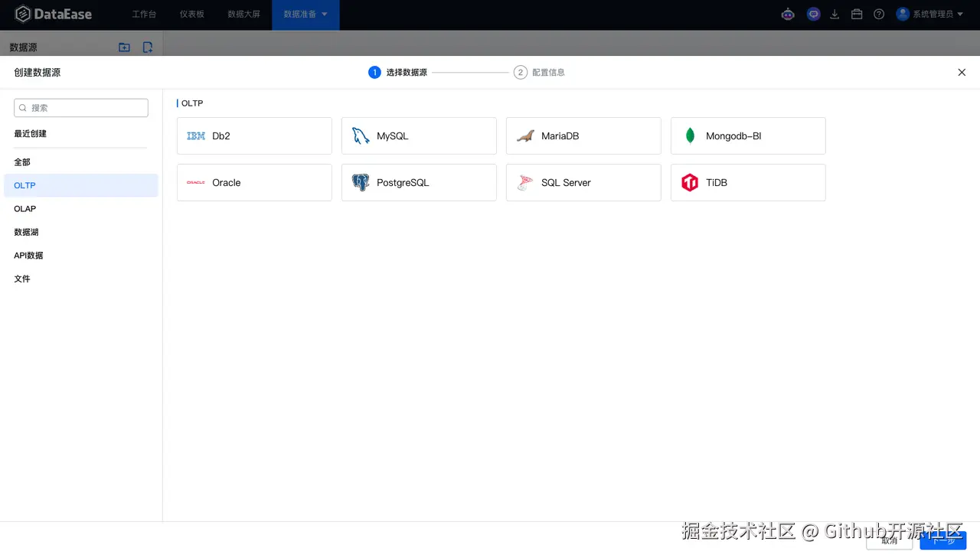Open the help question mark icon
Image resolution: width=980 pixels, height=558 pixels.
coord(879,14)
